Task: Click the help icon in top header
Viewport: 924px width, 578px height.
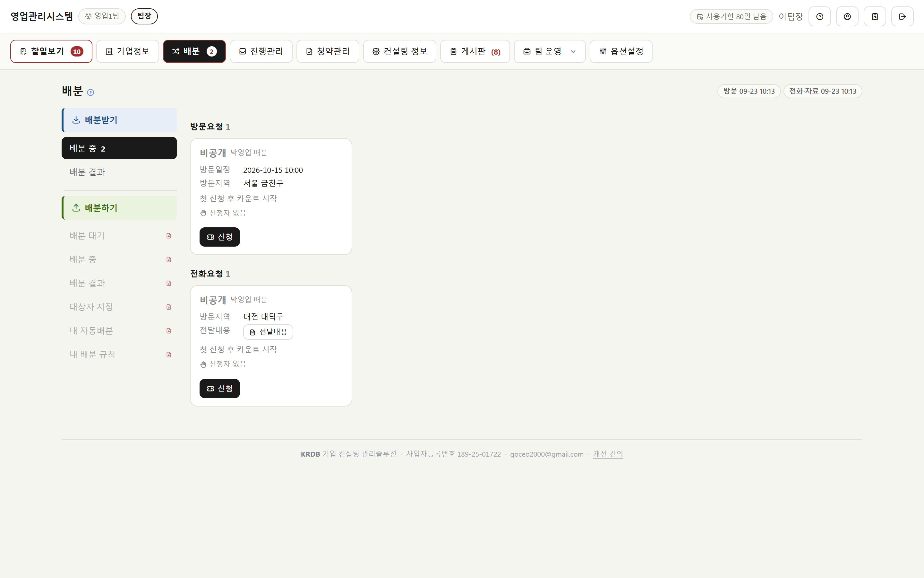Action: click(x=819, y=16)
